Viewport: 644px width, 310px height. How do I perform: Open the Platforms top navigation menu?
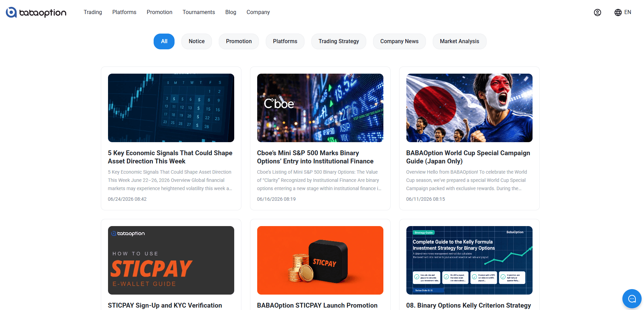click(x=124, y=12)
